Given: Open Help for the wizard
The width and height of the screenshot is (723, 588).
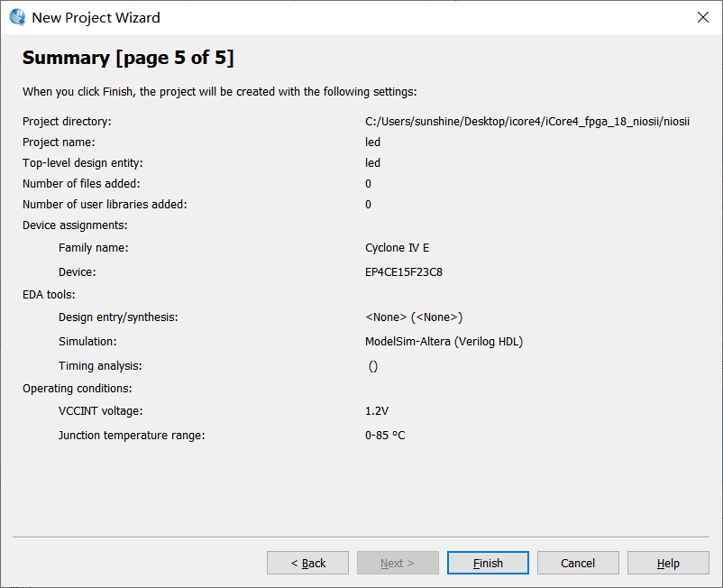Looking at the screenshot, I should (668, 563).
